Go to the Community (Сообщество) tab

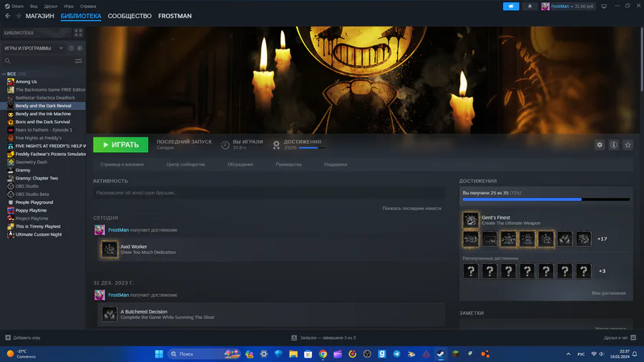point(130,16)
